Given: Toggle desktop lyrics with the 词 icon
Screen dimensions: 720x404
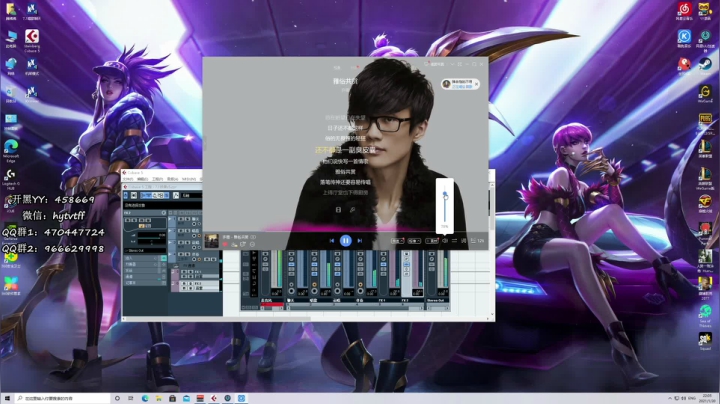Looking at the screenshot, I should point(464,241).
